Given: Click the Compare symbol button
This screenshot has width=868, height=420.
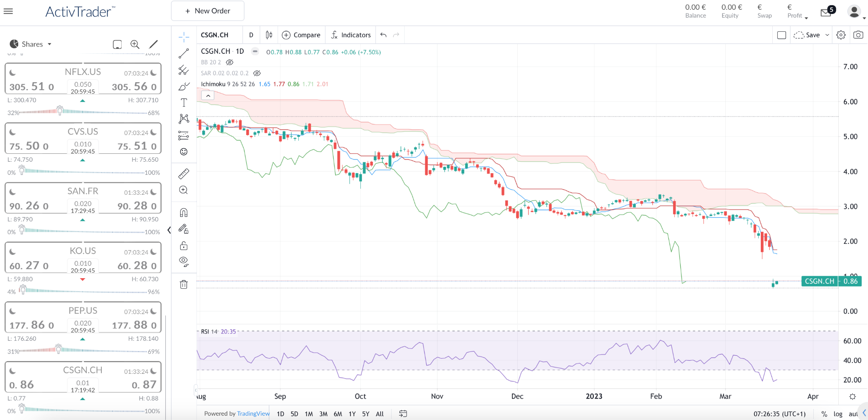Looking at the screenshot, I should point(301,35).
